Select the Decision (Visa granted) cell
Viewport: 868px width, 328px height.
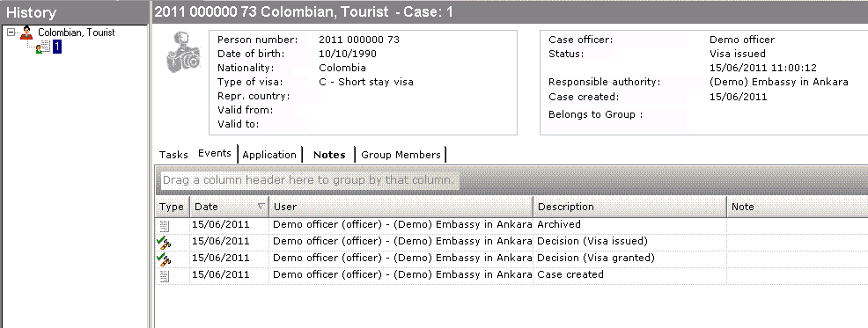(629, 258)
